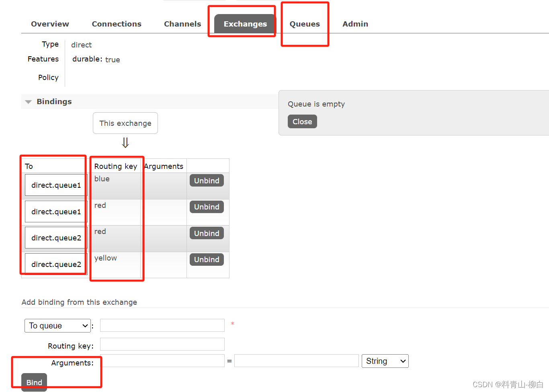
Task: Click the 'This exchange' box
Action: coord(125,123)
